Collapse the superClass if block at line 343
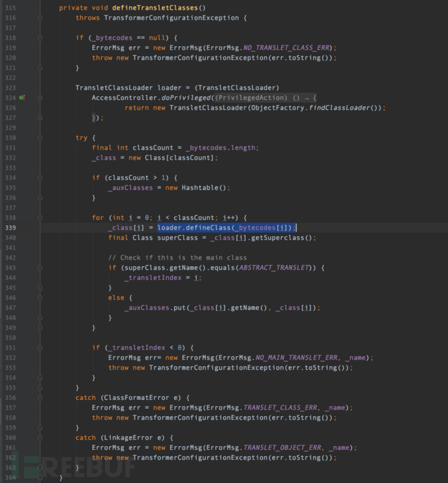 (x=40, y=267)
